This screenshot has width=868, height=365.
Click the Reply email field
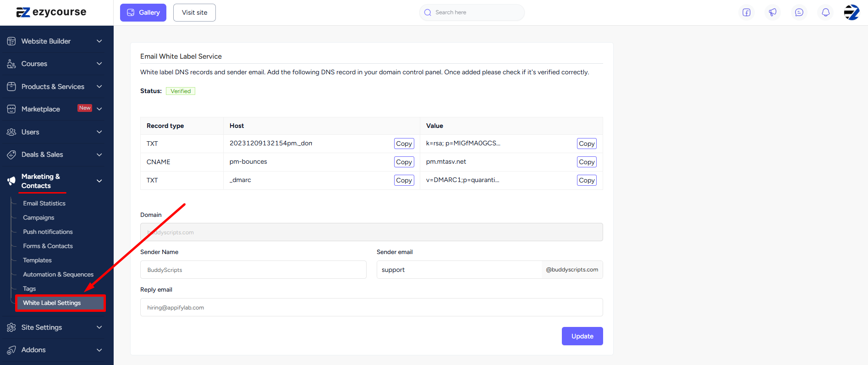pos(371,307)
